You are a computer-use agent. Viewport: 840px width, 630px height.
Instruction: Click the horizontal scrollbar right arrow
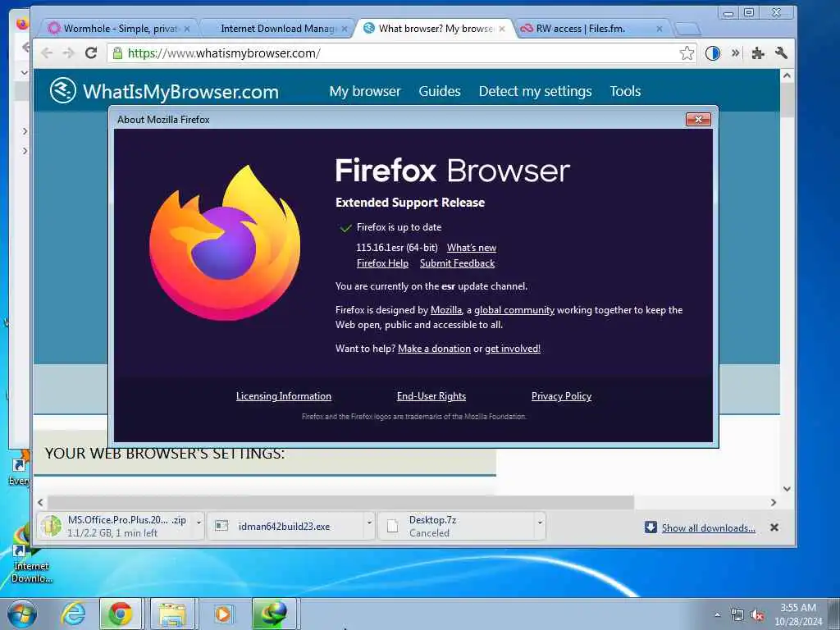tap(773, 503)
